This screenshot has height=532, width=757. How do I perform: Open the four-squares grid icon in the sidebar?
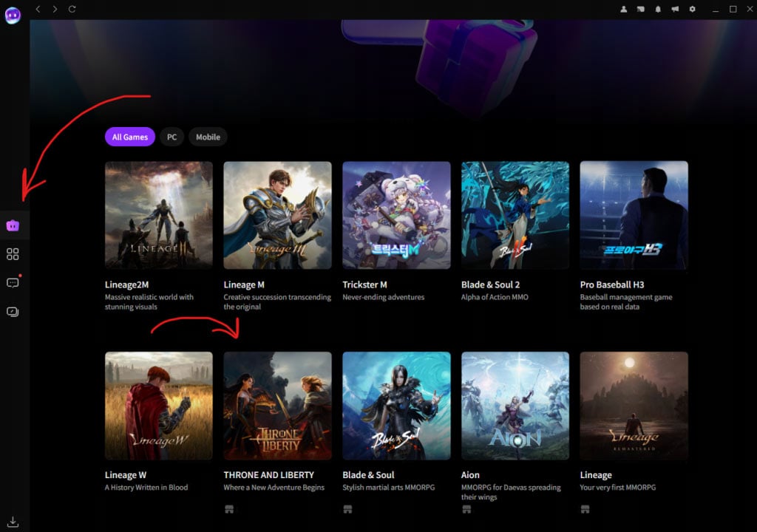coord(13,254)
